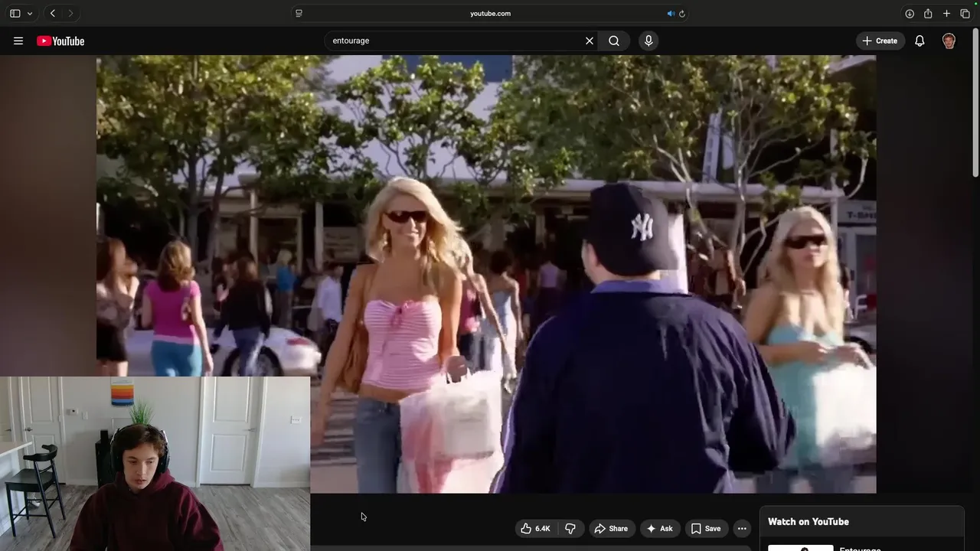The width and height of the screenshot is (980, 551).
Task: Toggle the Safari sidebar
Action: [x=15, y=13]
